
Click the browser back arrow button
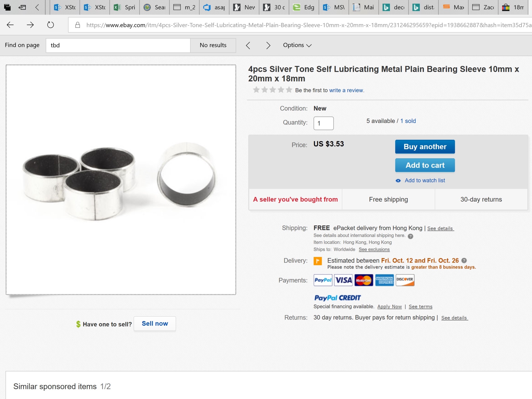click(10, 25)
